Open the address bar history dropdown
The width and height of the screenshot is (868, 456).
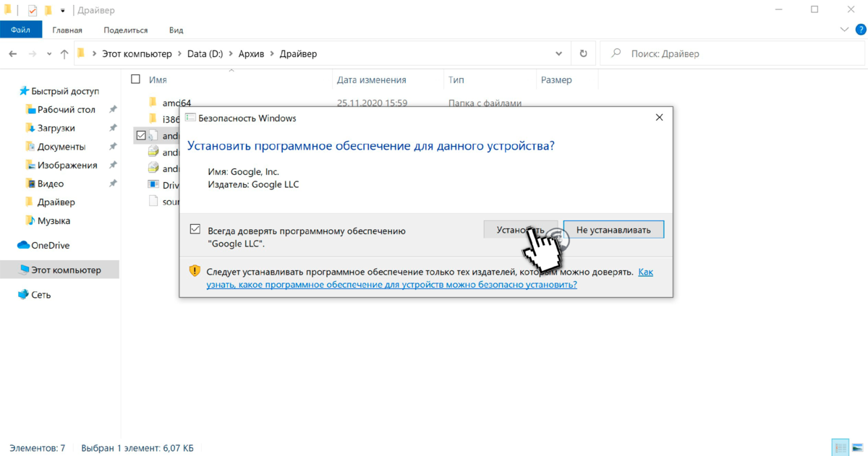click(558, 53)
